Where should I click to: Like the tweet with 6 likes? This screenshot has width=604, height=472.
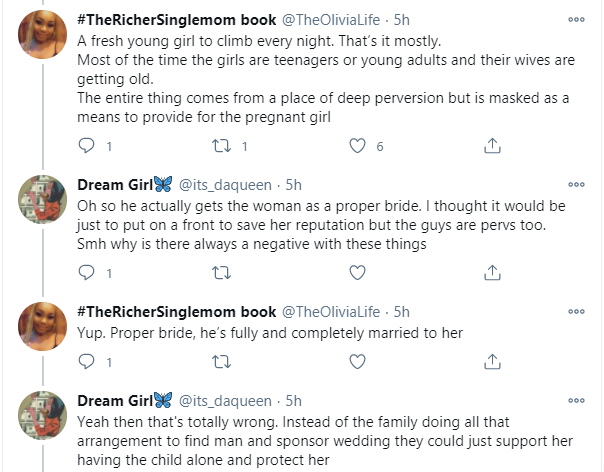pyautogui.click(x=357, y=146)
